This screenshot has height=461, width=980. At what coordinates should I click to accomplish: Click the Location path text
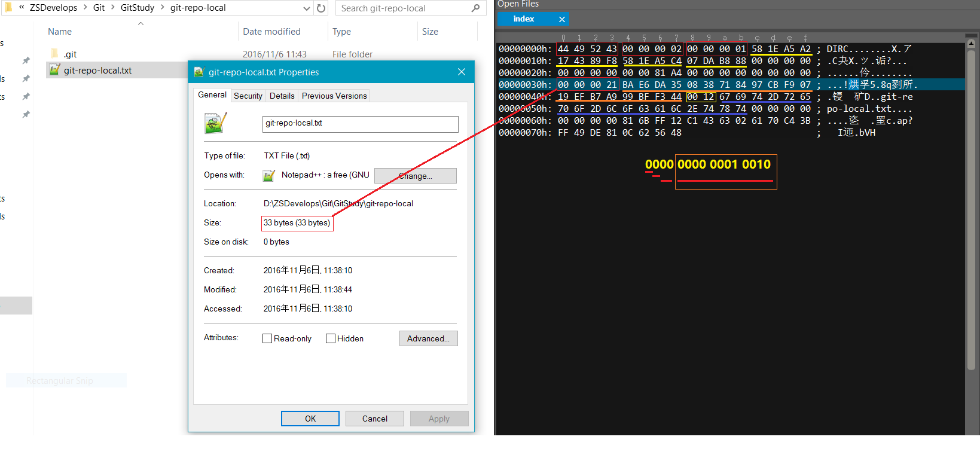[338, 204]
